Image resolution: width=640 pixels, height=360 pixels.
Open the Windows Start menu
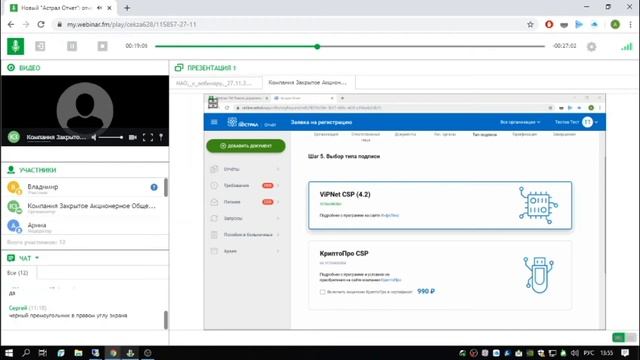click(x=9, y=353)
